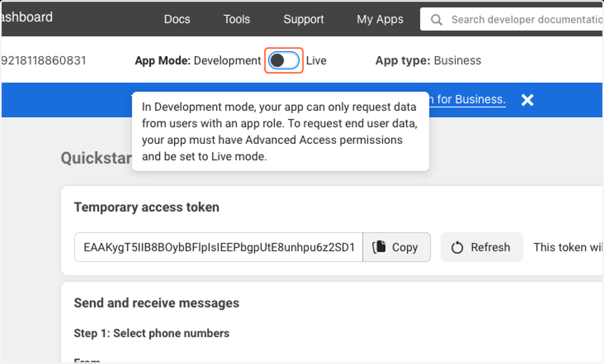604x364 pixels.
Task: Click the 'App type: Business' label
Action: 428,60
